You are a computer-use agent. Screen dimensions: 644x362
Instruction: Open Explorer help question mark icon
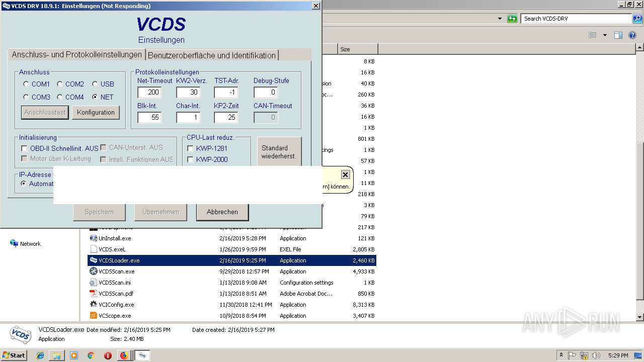pos(633,35)
